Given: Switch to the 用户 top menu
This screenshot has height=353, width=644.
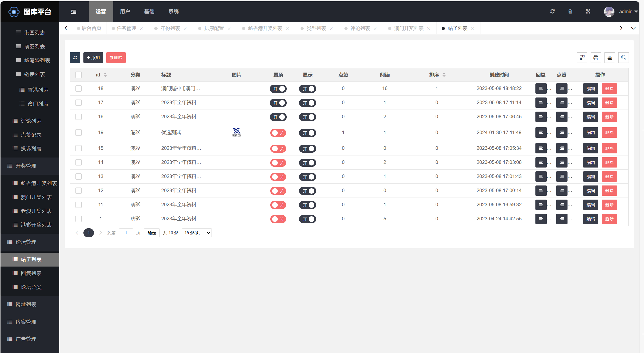Looking at the screenshot, I should point(125,12).
